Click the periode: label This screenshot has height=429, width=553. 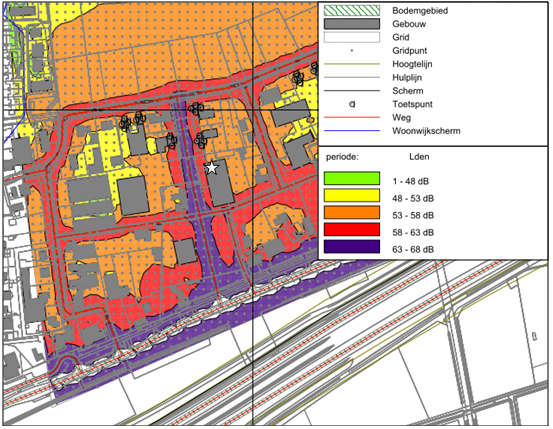[x=342, y=157]
